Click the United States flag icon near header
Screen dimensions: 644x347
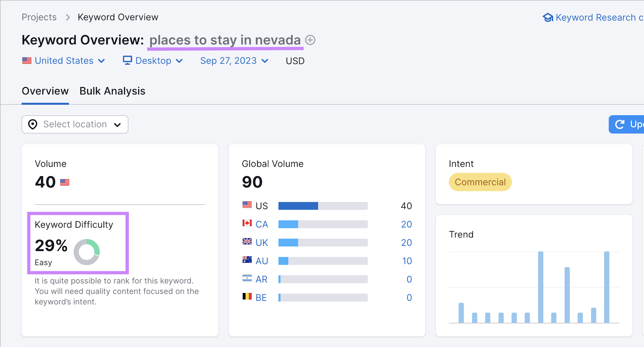point(27,61)
